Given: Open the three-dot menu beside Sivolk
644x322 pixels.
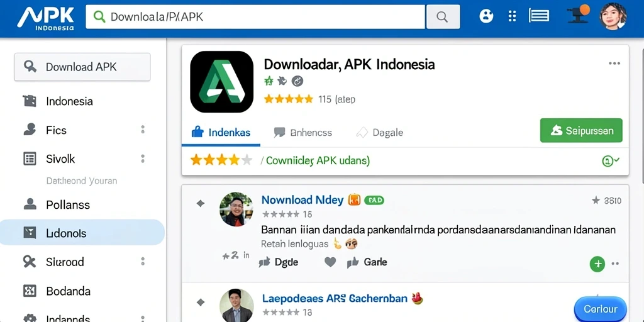Looking at the screenshot, I should point(143,158).
